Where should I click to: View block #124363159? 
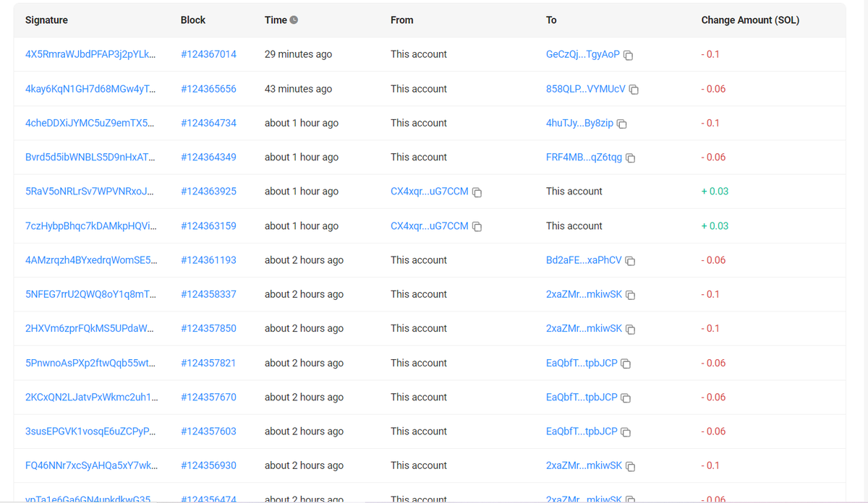(208, 225)
